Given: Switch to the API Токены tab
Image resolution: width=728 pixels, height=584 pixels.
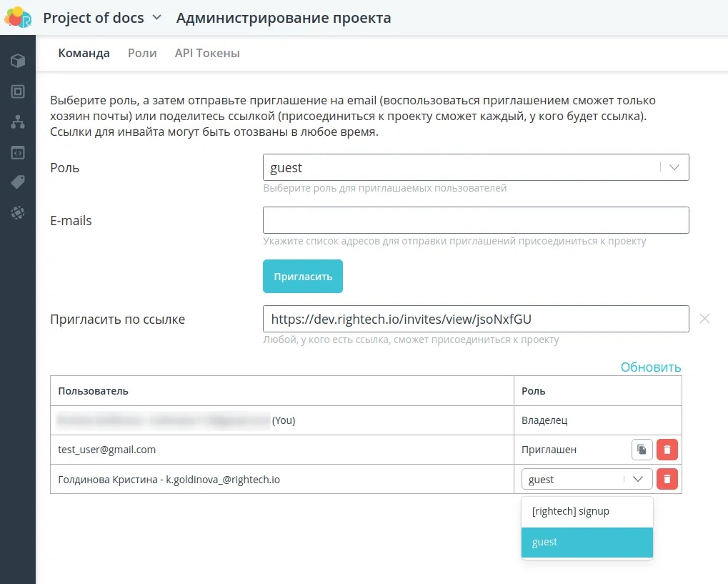Looking at the screenshot, I should [207, 53].
